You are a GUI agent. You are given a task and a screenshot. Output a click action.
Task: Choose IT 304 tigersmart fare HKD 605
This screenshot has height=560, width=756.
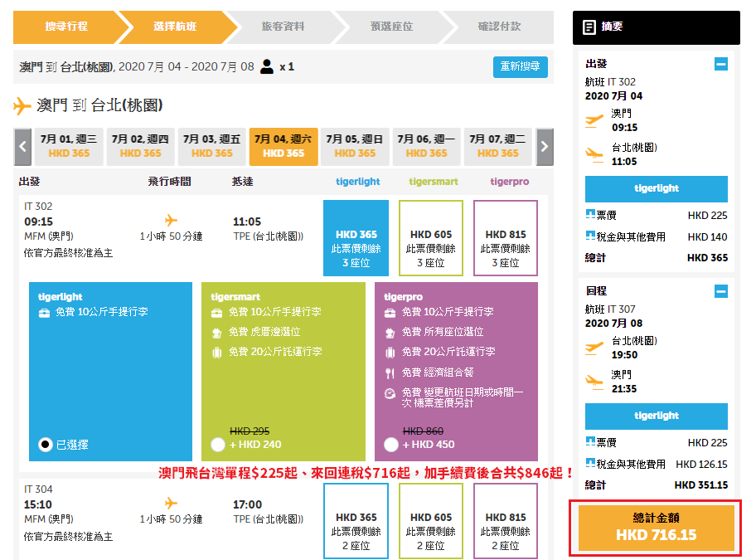pos(431,521)
